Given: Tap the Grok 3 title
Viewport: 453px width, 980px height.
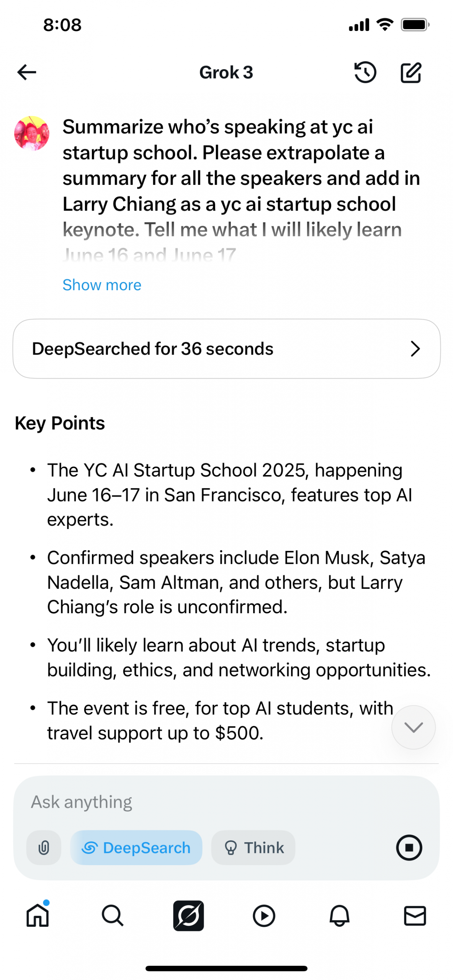Looking at the screenshot, I should [x=226, y=72].
